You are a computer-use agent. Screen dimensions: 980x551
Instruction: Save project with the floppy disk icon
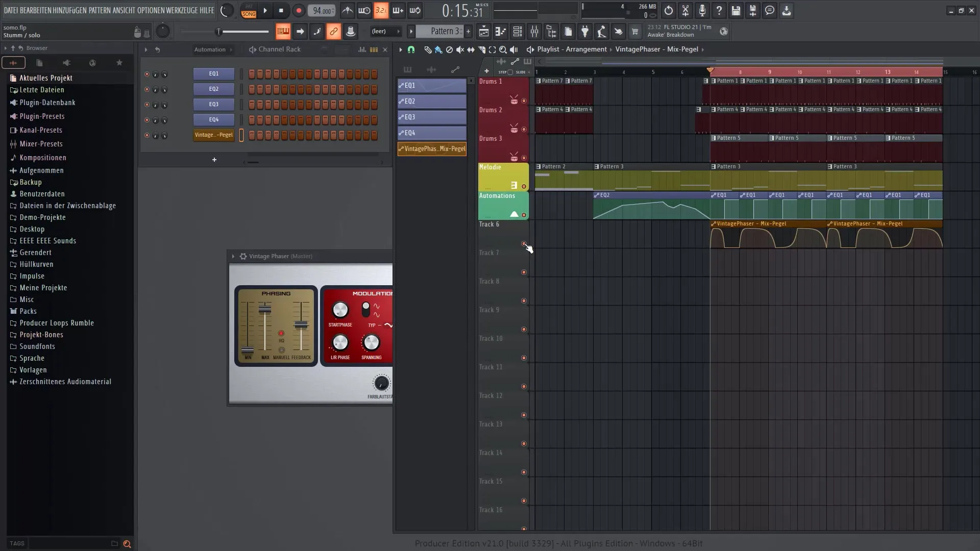click(736, 10)
